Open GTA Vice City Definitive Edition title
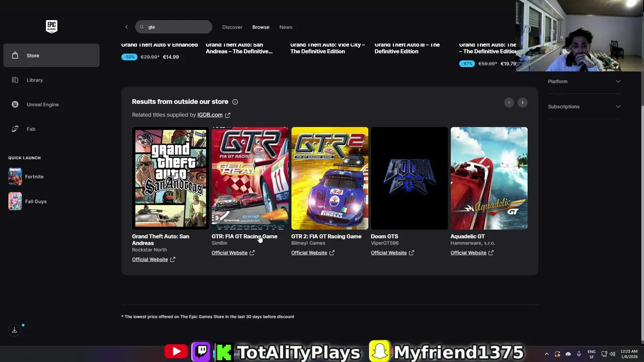This screenshot has width=644, height=362. [328, 48]
